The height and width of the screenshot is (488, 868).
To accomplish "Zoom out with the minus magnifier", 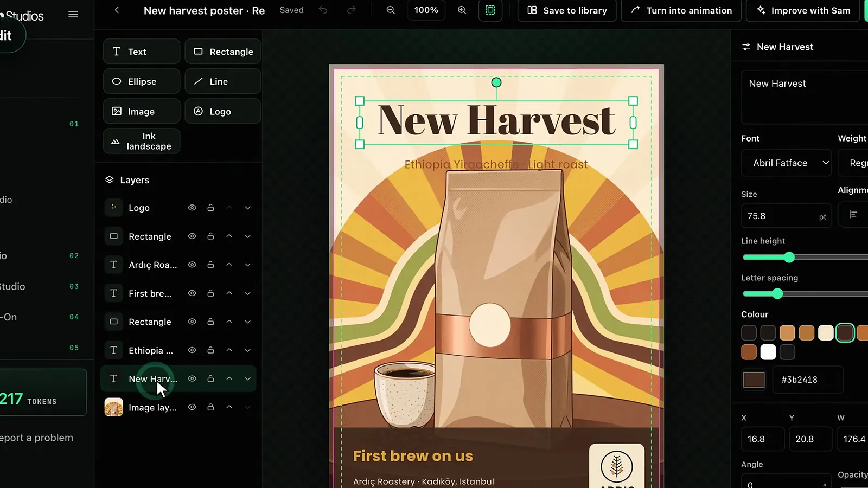I will [391, 10].
